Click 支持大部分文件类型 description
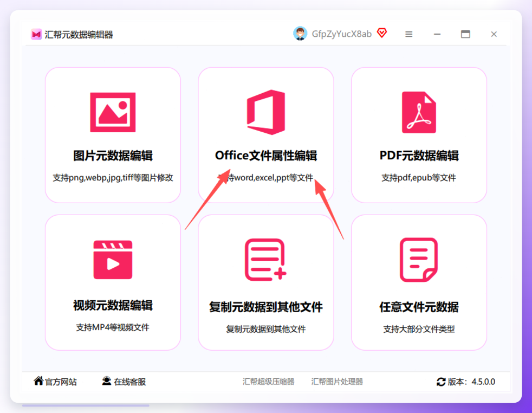This screenshot has width=532, height=413. click(x=419, y=329)
